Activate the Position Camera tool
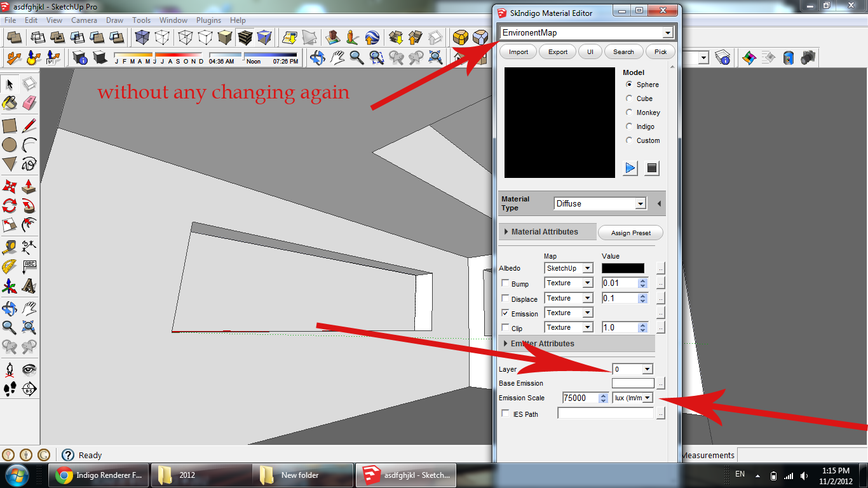The image size is (868, 488). click(10, 369)
